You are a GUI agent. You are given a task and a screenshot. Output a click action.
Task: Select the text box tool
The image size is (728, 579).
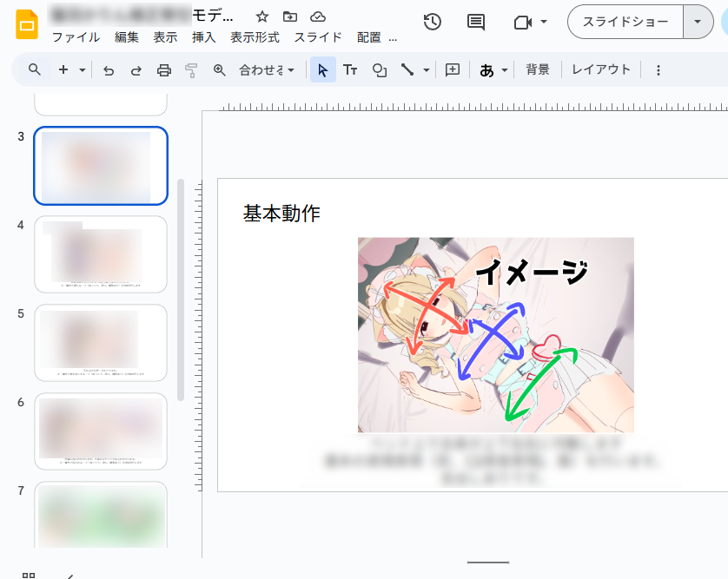click(x=350, y=70)
